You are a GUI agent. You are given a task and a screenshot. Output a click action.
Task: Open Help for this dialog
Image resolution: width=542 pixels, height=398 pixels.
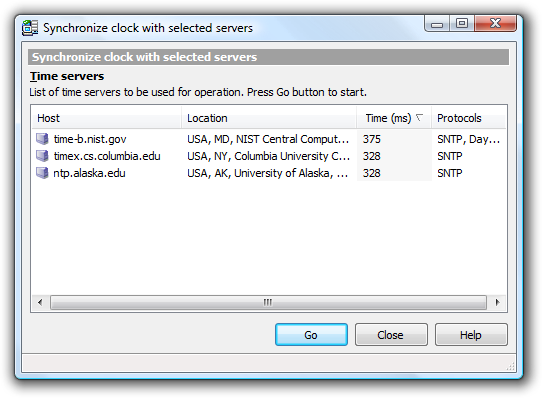click(471, 334)
